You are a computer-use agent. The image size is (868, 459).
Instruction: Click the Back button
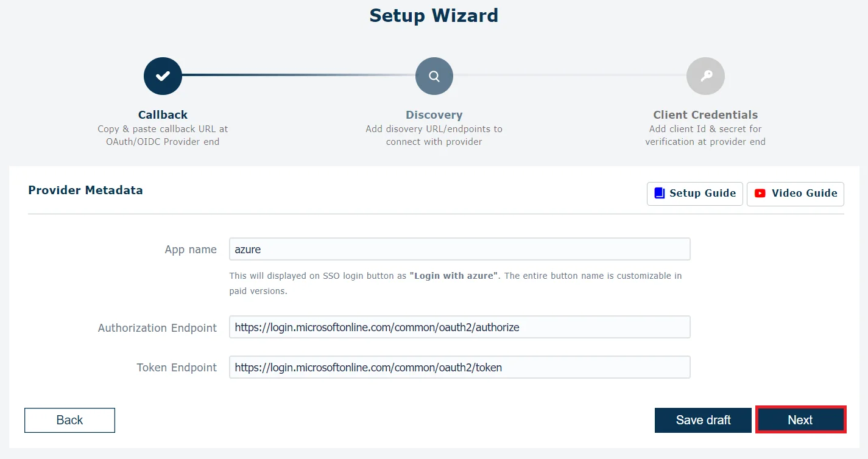[69, 420]
